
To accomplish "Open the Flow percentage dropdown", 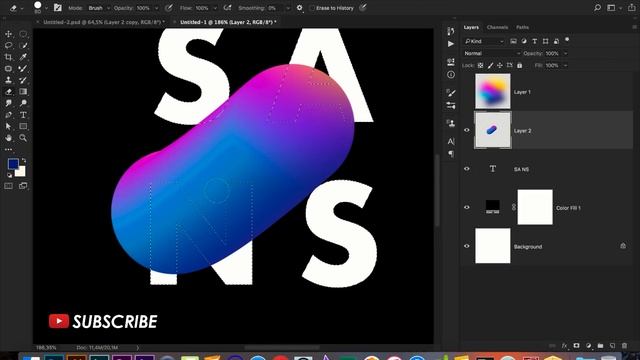I will point(215,8).
